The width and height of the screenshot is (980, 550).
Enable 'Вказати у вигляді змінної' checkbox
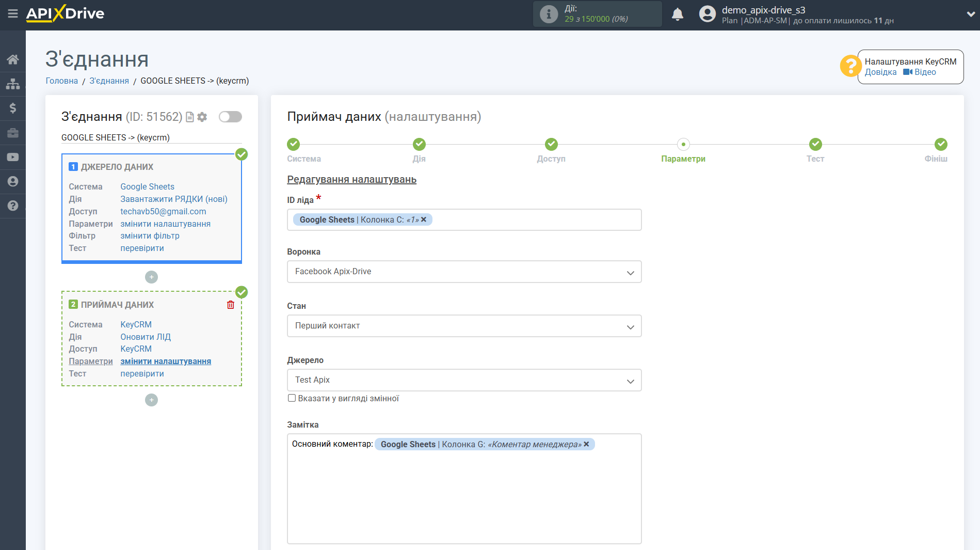(292, 398)
